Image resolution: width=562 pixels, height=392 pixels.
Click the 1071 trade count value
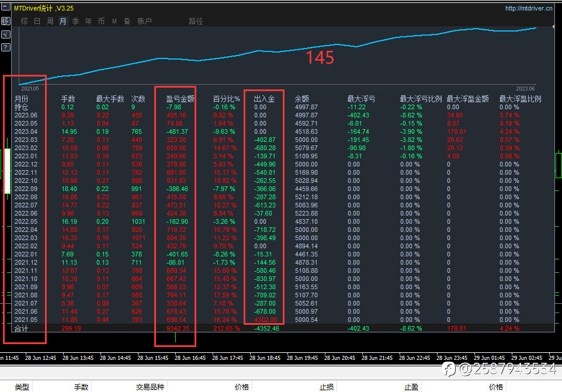pos(138,238)
